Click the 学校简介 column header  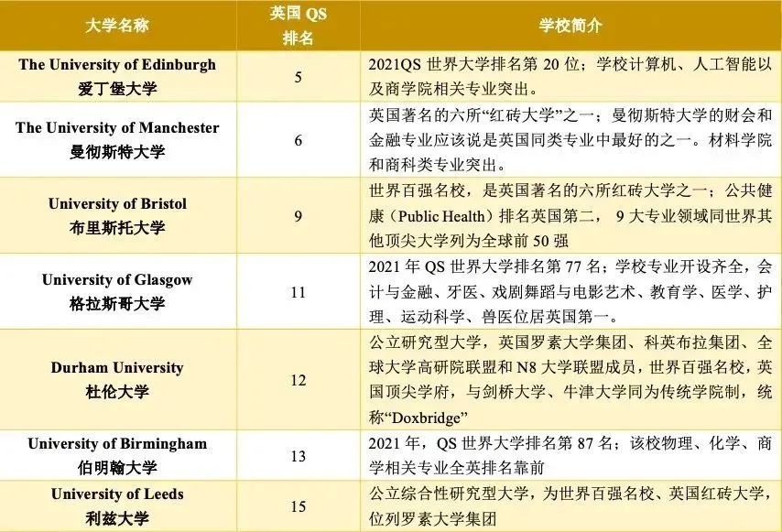(570, 25)
